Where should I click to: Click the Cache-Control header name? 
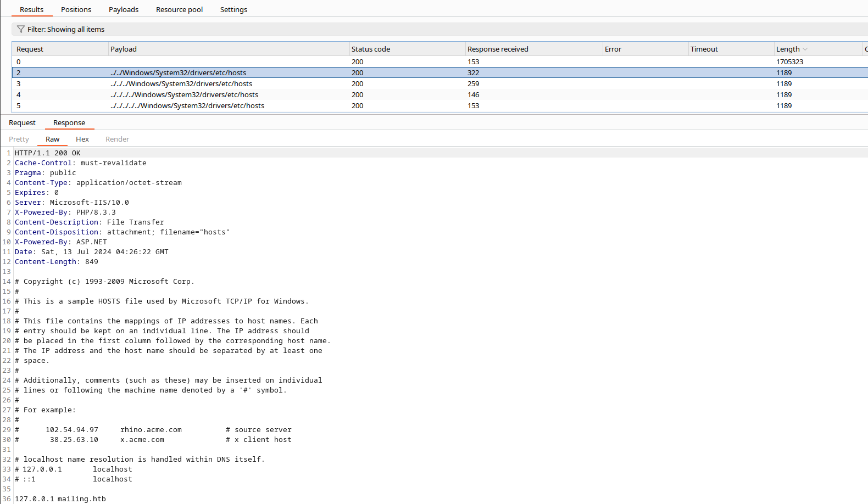[x=43, y=163]
